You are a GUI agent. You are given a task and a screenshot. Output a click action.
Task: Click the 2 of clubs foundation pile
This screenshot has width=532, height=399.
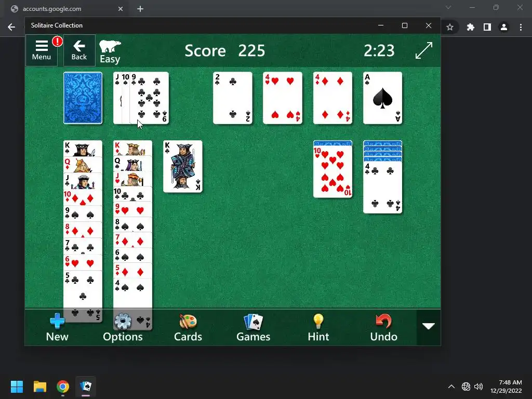(x=233, y=98)
